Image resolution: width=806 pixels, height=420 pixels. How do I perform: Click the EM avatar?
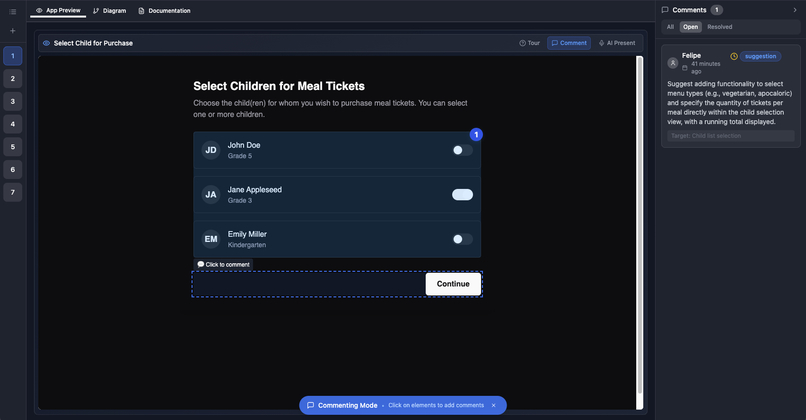pyautogui.click(x=211, y=239)
